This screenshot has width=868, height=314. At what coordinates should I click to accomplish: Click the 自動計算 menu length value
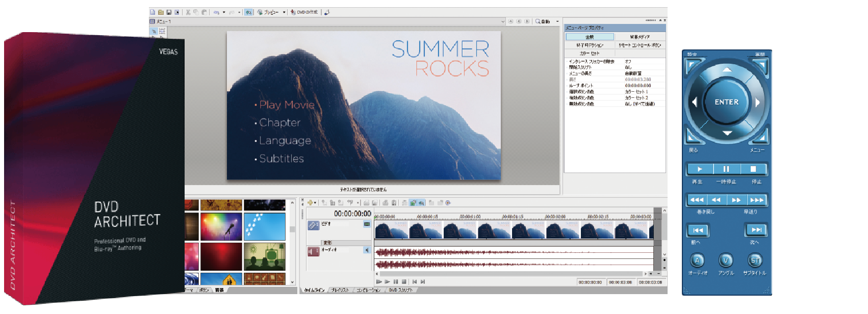(x=633, y=73)
